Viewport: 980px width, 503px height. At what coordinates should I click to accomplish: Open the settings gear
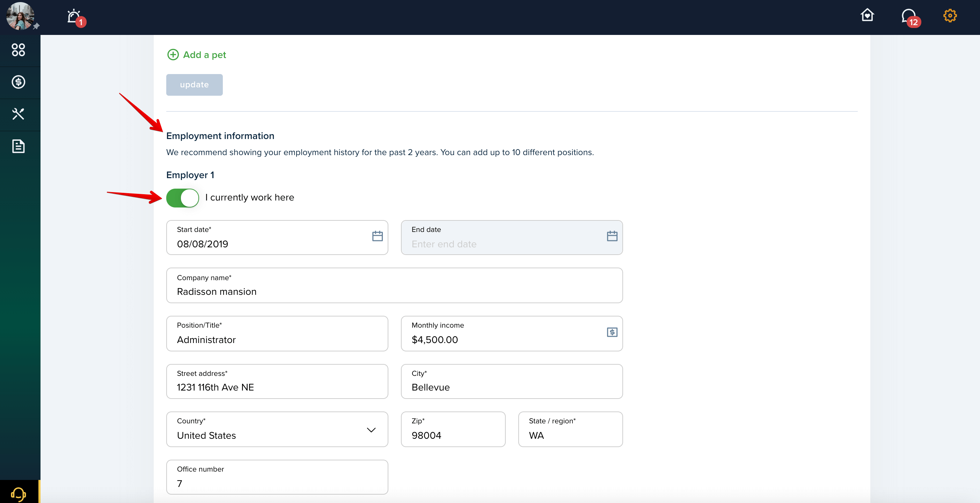[950, 16]
